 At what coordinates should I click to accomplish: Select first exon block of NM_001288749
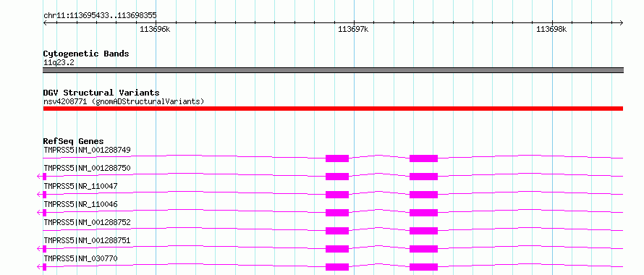coord(337,158)
